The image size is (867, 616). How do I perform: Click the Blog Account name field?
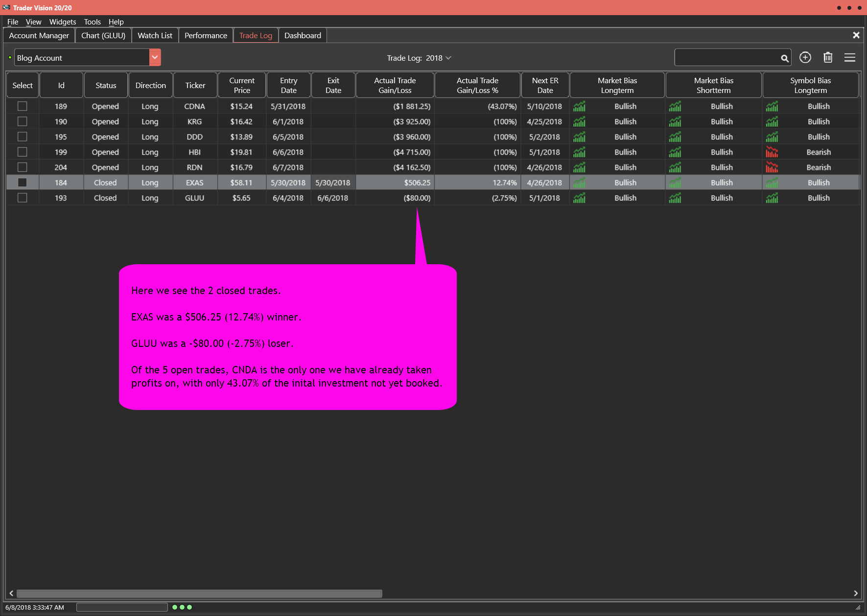coord(82,57)
